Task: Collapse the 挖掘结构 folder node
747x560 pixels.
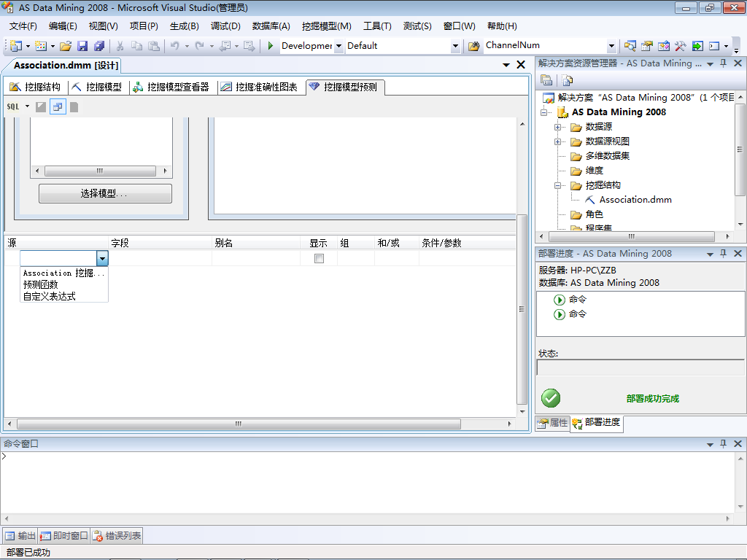Action: 557,185
